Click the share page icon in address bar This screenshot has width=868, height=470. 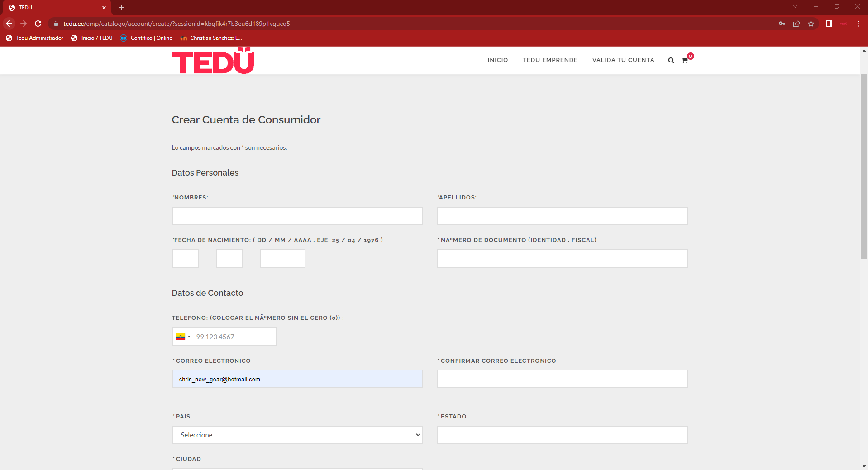coord(796,24)
